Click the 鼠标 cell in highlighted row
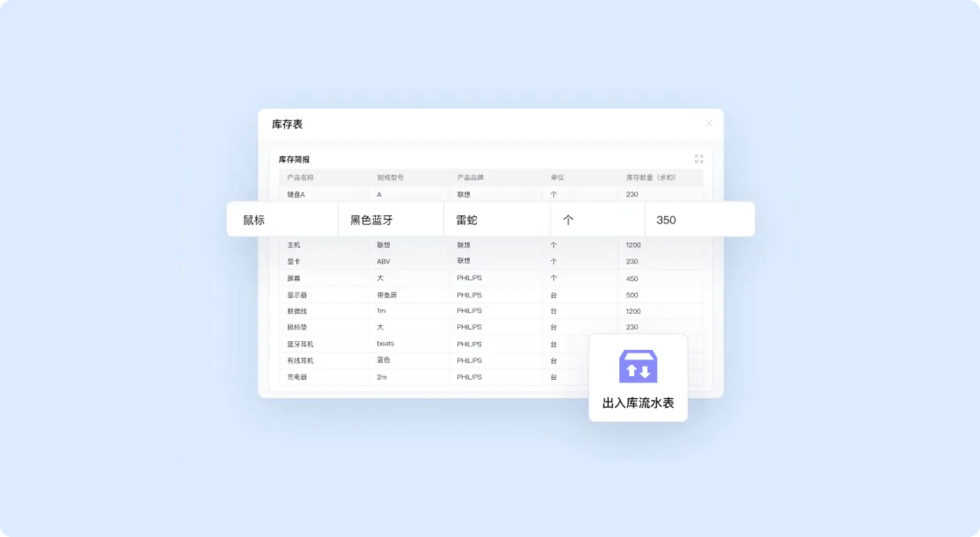 point(254,220)
